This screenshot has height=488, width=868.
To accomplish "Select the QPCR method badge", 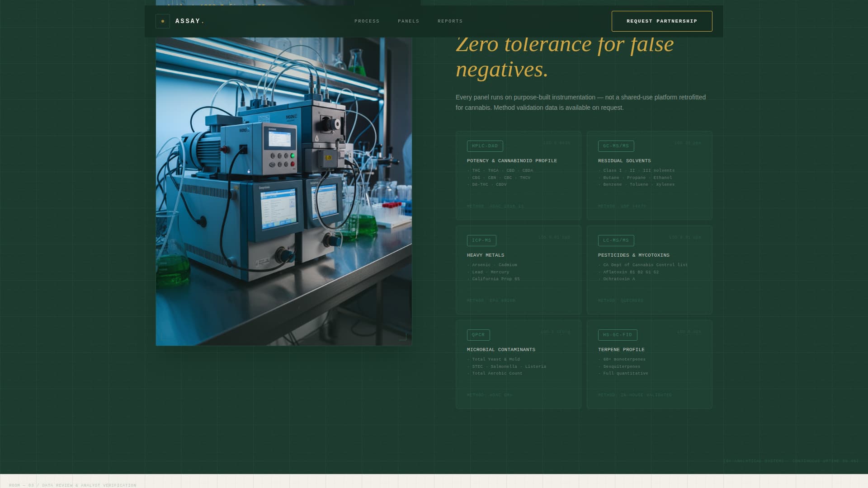I will pyautogui.click(x=478, y=335).
